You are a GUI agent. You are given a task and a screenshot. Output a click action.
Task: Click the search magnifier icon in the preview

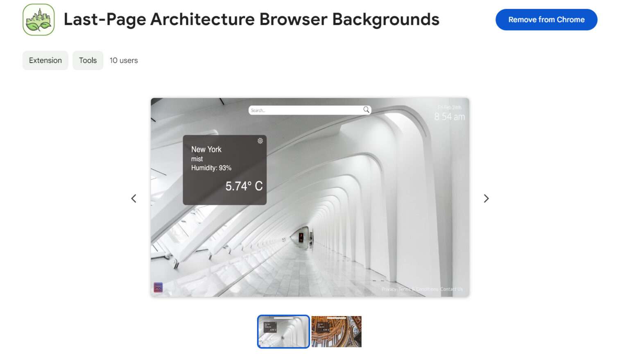pos(366,110)
